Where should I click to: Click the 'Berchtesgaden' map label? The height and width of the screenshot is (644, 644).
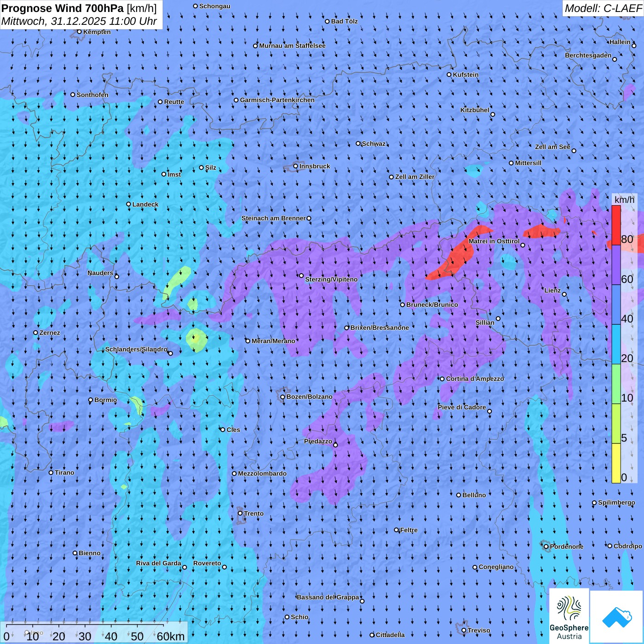click(x=588, y=55)
